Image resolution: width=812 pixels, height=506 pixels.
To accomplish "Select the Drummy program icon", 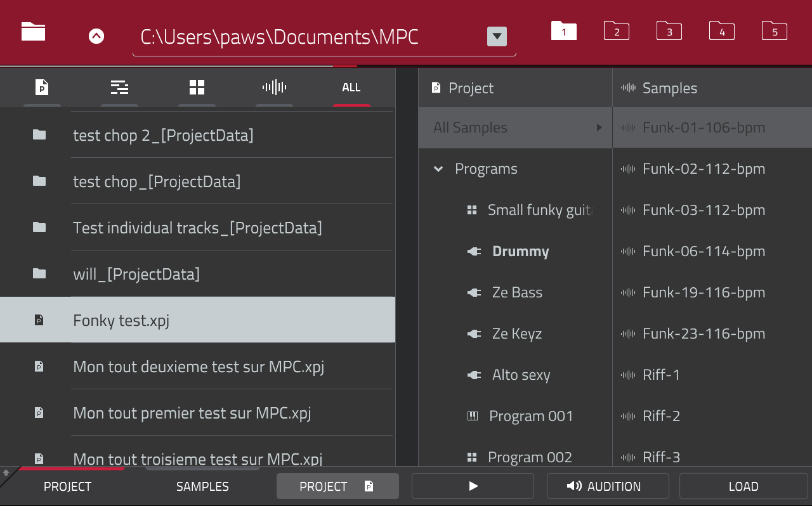I will tap(474, 251).
